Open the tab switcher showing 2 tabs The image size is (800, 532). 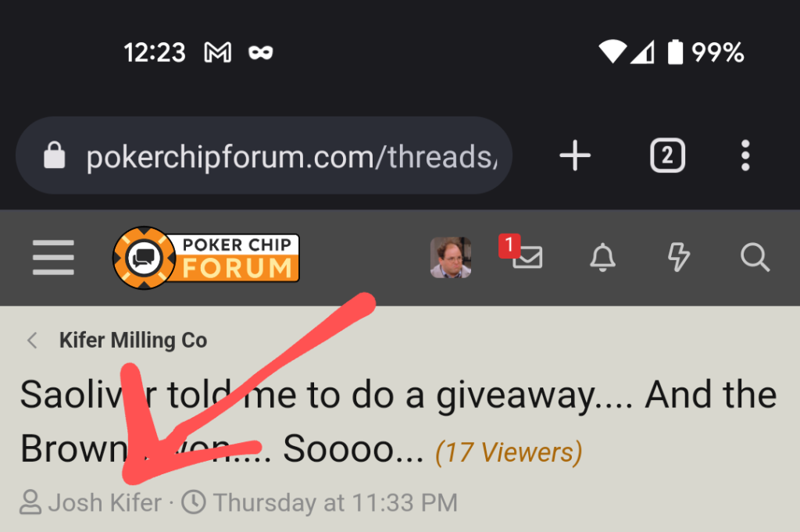pyautogui.click(x=667, y=155)
